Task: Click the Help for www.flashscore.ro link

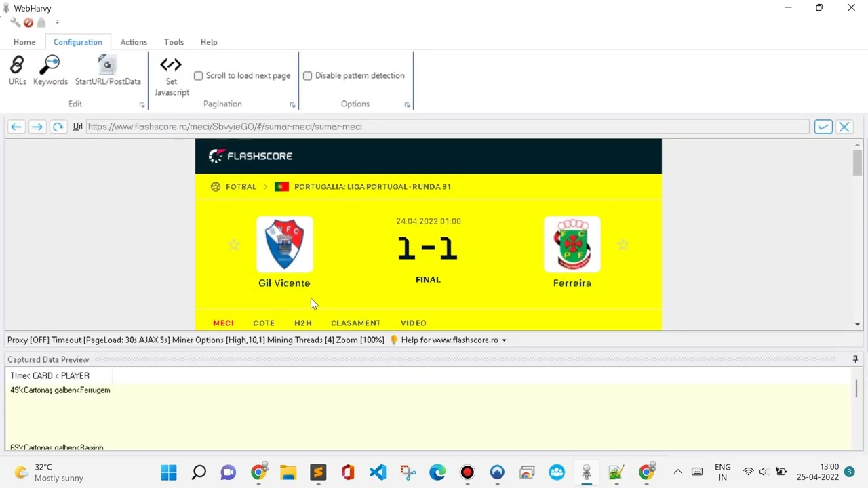Action: pos(450,340)
